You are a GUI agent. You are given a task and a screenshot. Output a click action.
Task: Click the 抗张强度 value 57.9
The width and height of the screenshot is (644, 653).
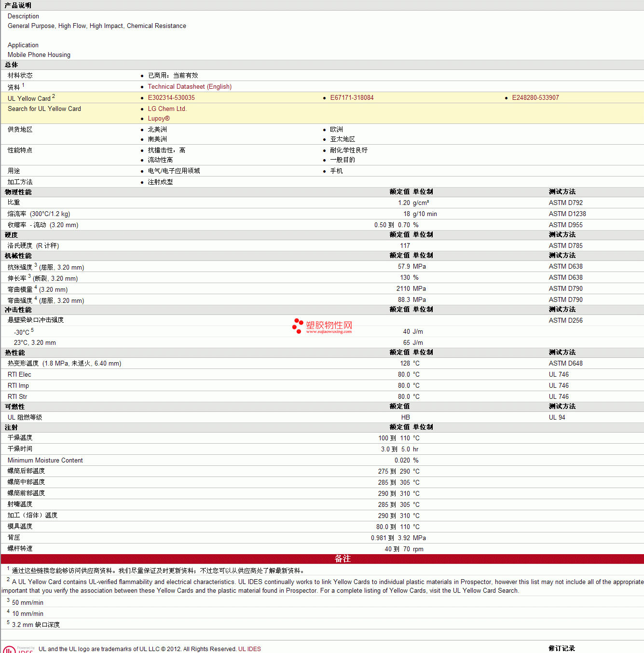pos(404,267)
